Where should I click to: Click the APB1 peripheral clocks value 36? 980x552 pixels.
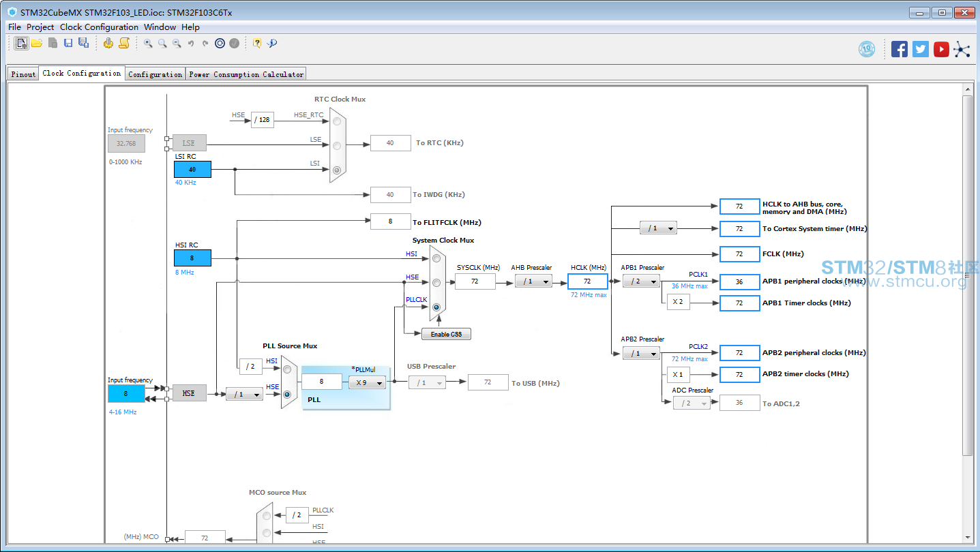pyautogui.click(x=739, y=281)
